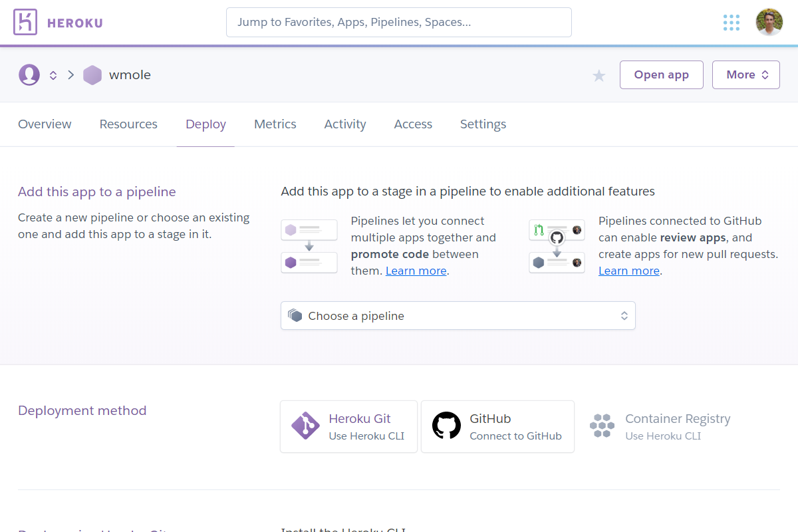Image resolution: width=798 pixels, height=532 pixels.
Task: Select Container Registry deployment method
Action: (x=660, y=426)
